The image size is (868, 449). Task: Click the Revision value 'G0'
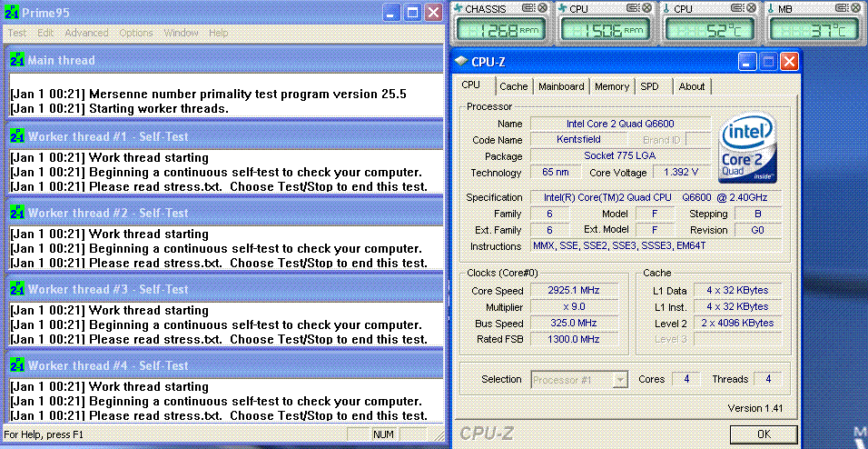point(758,229)
